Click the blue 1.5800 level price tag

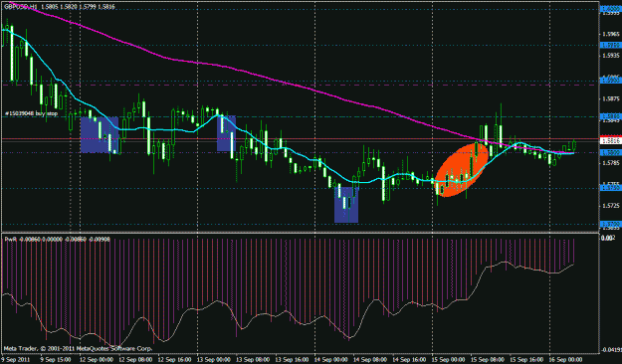pyautogui.click(x=610, y=152)
